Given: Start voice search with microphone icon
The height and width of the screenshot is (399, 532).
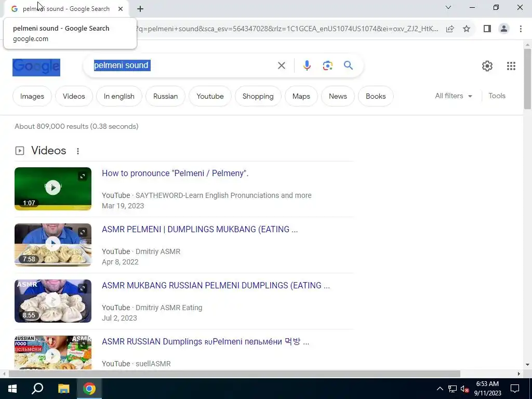Looking at the screenshot, I should 307,65.
